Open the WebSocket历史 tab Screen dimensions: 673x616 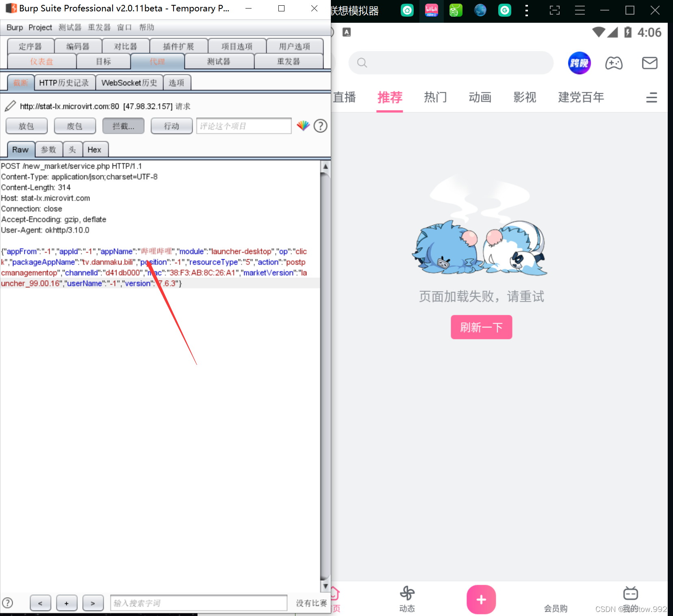tap(129, 83)
